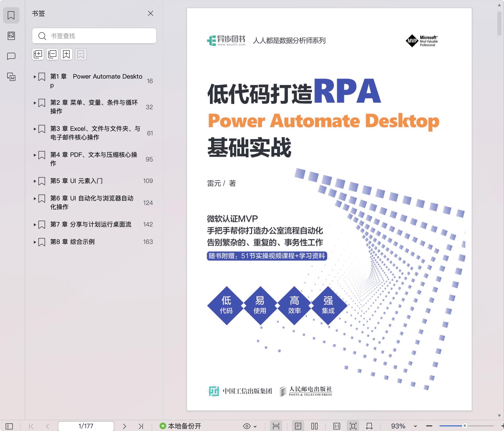This screenshot has width=504, height=431.
Task: Go to the previous page
Action: pos(48,426)
